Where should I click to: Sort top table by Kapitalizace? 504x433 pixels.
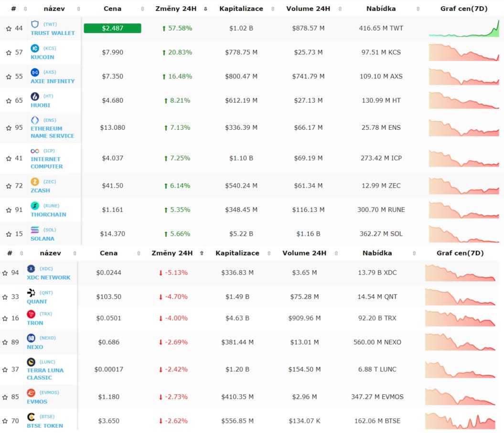(273, 9)
